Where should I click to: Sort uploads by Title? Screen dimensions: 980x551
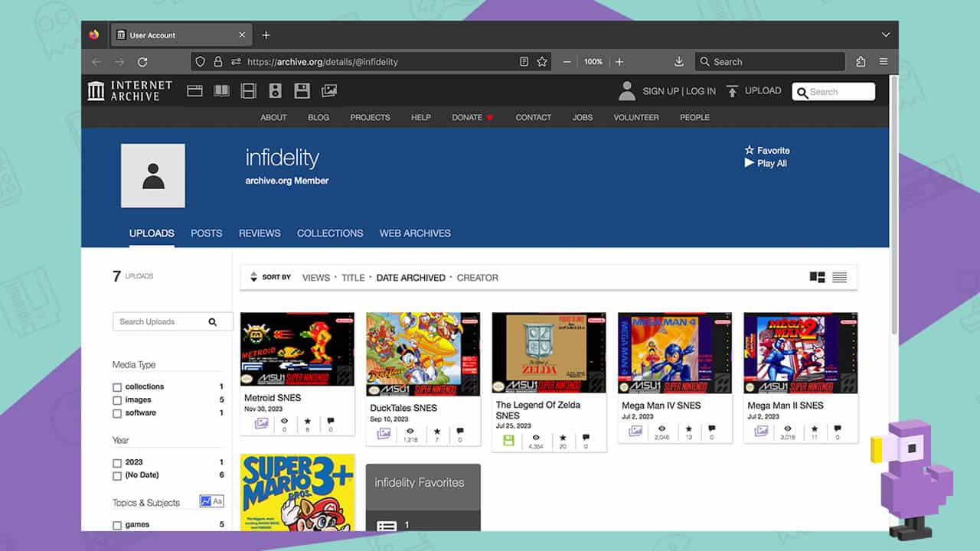353,278
